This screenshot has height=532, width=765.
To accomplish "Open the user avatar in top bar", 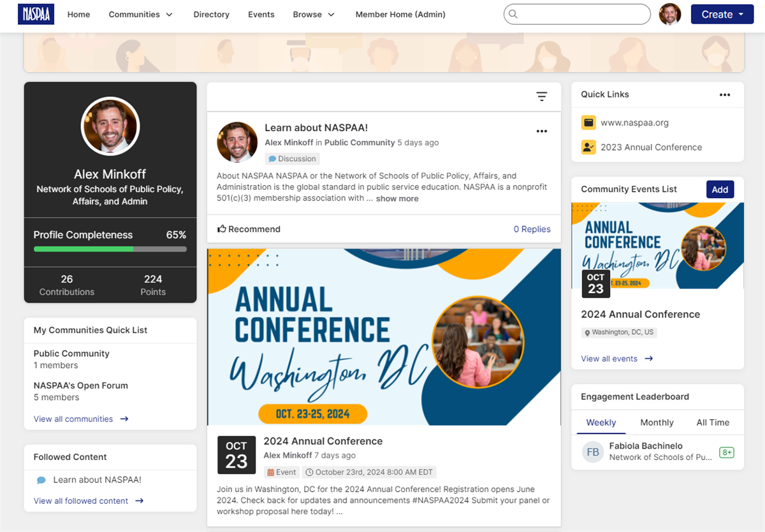I will click(670, 14).
